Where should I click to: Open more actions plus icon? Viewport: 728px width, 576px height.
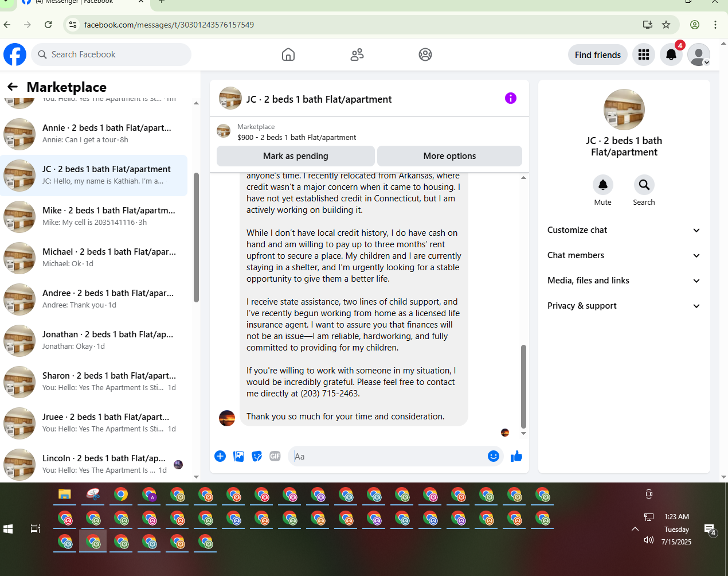pos(220,456)
